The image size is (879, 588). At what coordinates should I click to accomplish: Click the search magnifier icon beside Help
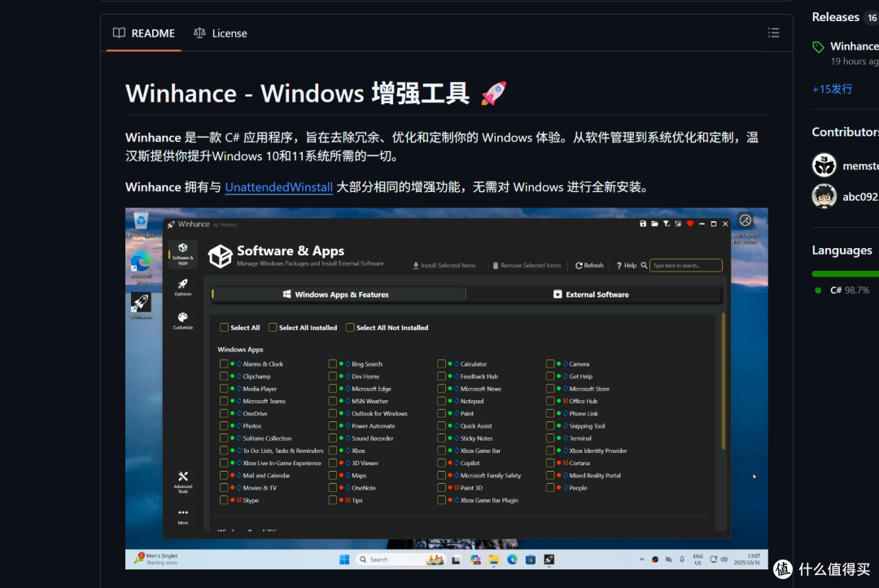click(x=644, y=265)
